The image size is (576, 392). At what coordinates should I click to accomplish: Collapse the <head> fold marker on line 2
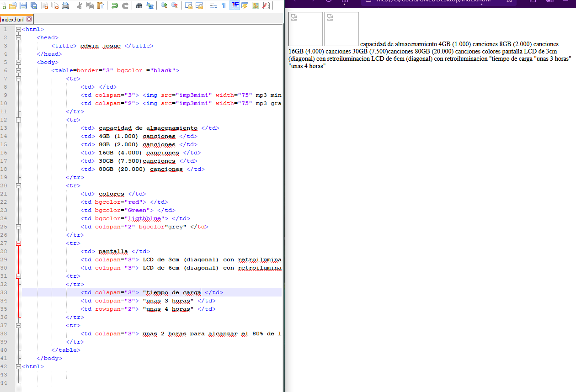tap(19, 37)
